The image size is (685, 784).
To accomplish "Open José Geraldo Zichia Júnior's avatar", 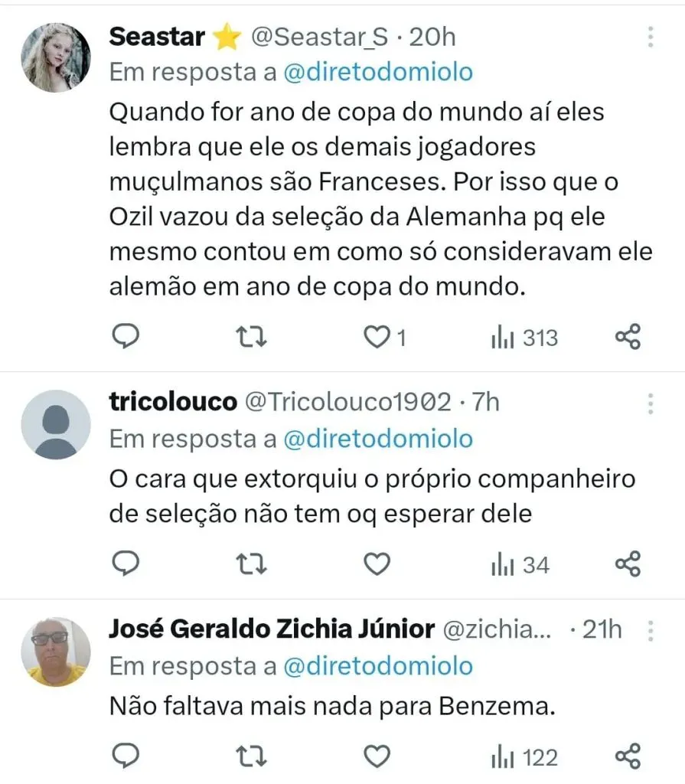I will (55, 652).
